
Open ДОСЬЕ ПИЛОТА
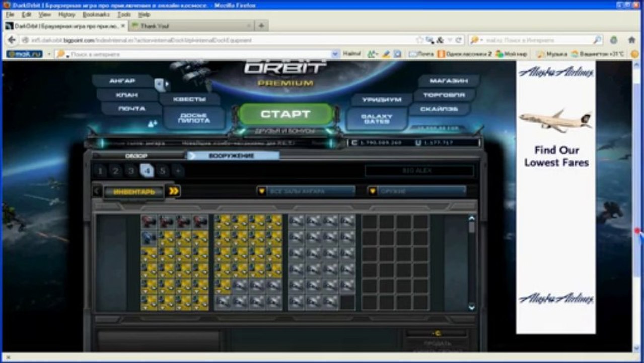(194, 118)
